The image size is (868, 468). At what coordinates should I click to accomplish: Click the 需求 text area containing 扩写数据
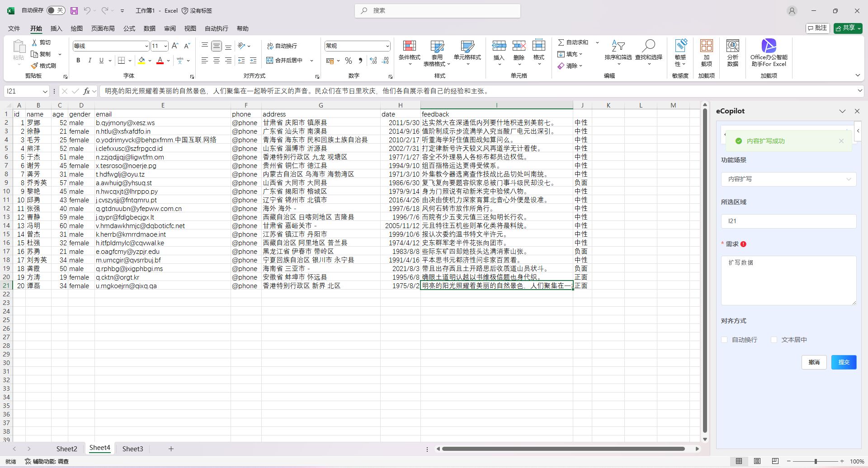[x=788, y=280]
